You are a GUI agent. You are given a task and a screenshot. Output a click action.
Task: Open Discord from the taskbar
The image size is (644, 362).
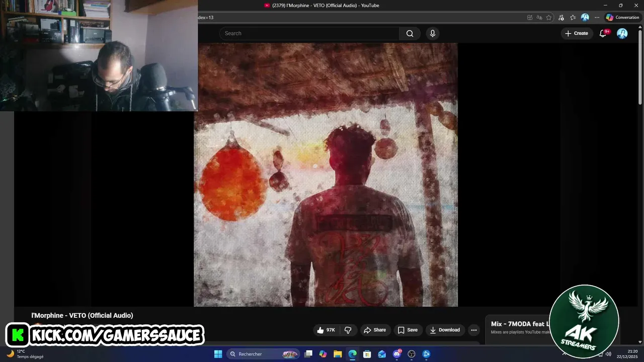pos(397,354)
